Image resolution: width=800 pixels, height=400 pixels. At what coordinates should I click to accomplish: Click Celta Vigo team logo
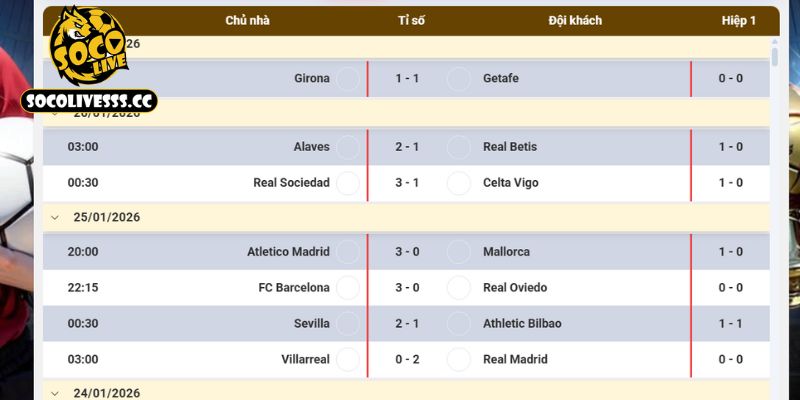click(x=459, y=183)
